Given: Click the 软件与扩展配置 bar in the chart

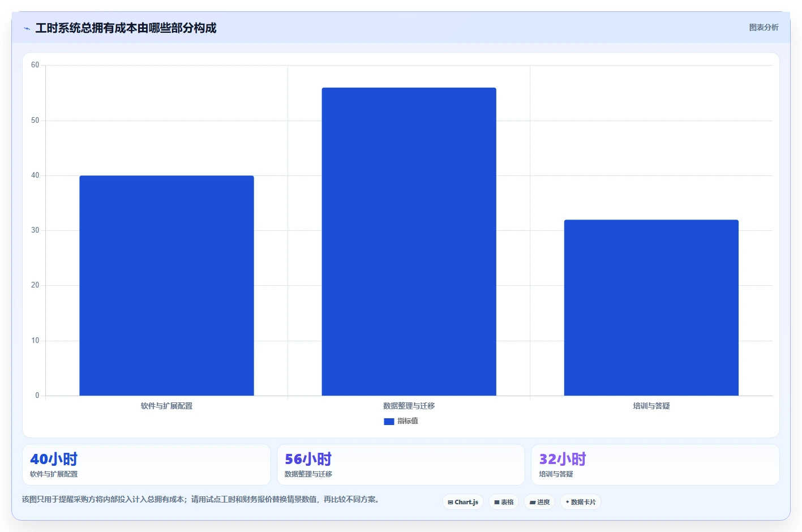Looking at the screenshot, I should (166, 285).
